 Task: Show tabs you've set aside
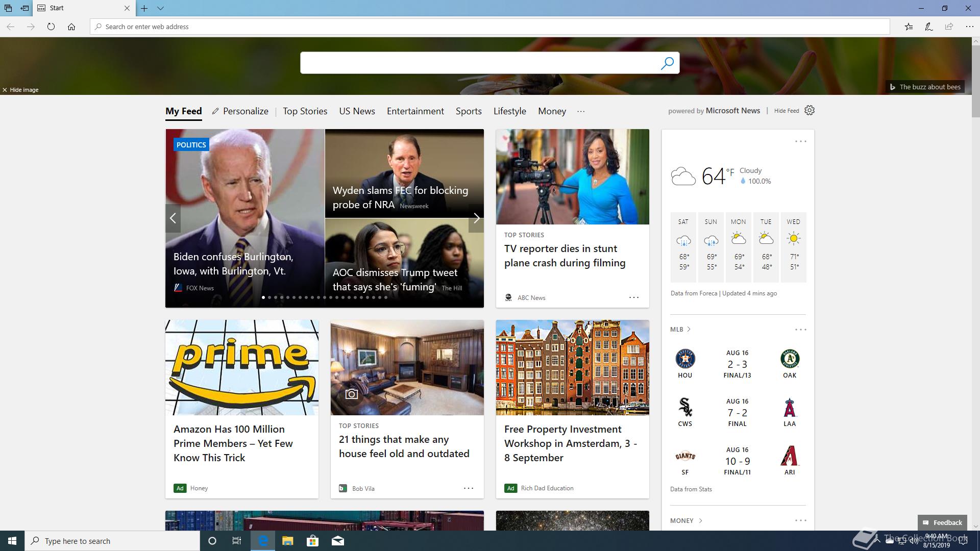8,8
